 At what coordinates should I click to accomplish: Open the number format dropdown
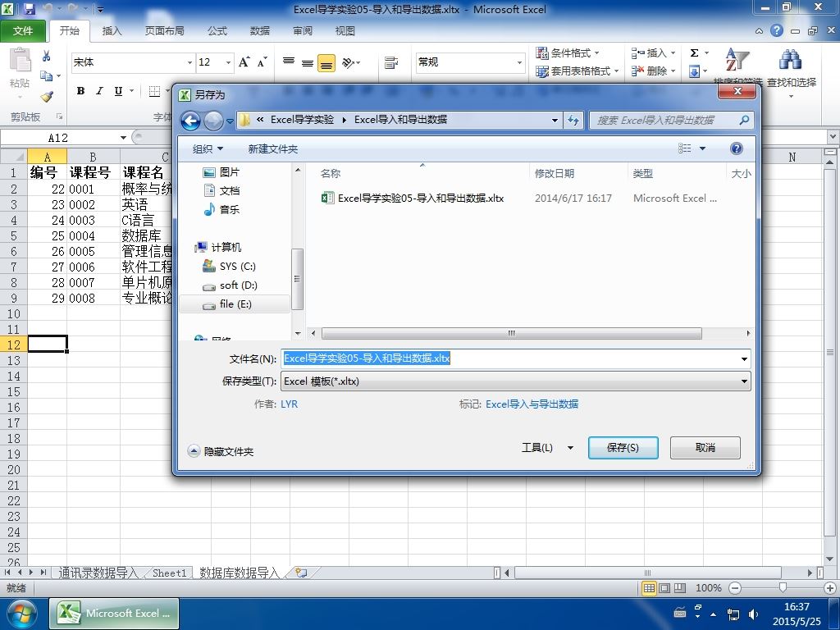519,62
